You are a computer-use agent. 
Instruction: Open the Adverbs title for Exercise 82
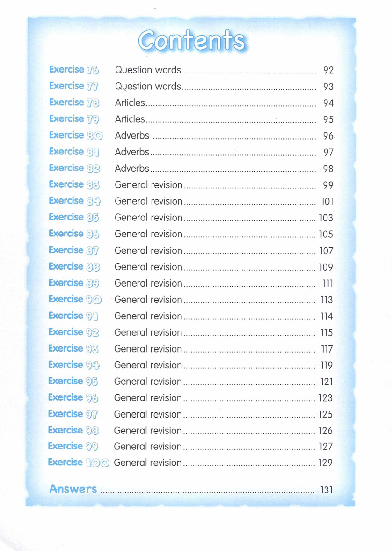point(132,169)
